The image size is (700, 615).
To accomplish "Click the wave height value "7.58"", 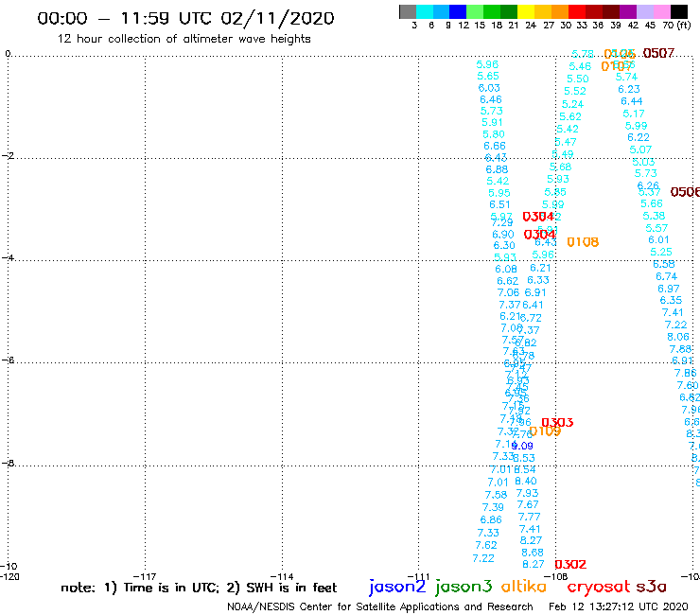I will pos(496,495).
